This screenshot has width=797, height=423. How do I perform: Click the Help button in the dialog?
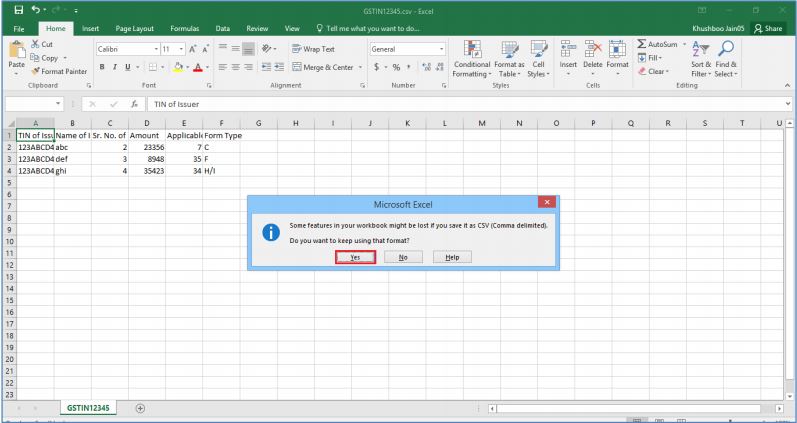(x=452, y=257)
